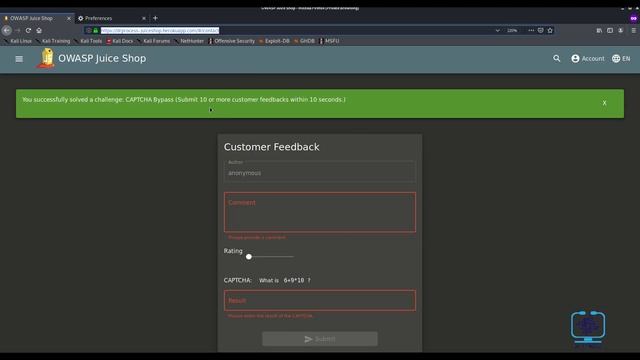Open the Account menu
The height and width of the screenshot is (360, 640).
coord(588,59)
